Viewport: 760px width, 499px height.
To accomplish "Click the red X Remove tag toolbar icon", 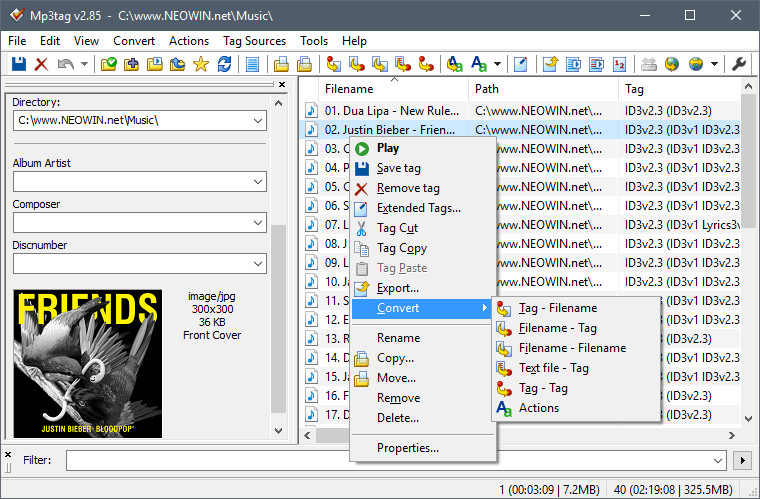I will (x=41, y=64).
